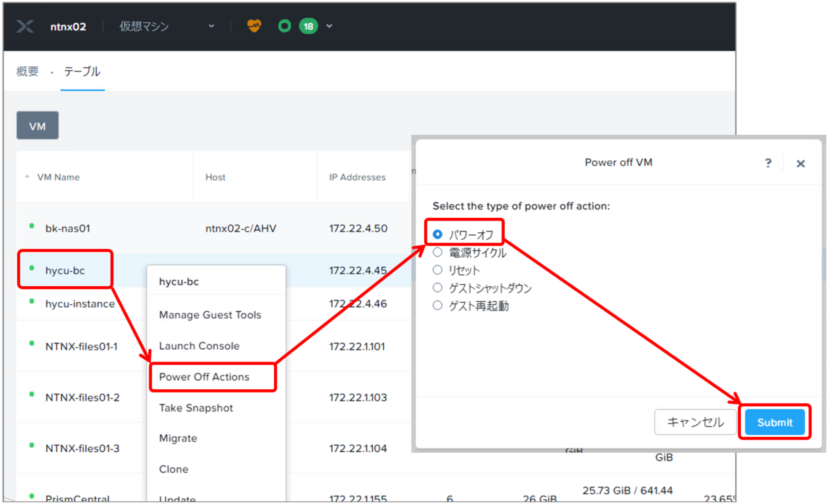Click the ntnx02 cluster name
The height and width of the screenshot is (504, 830).
click(68, 26)
